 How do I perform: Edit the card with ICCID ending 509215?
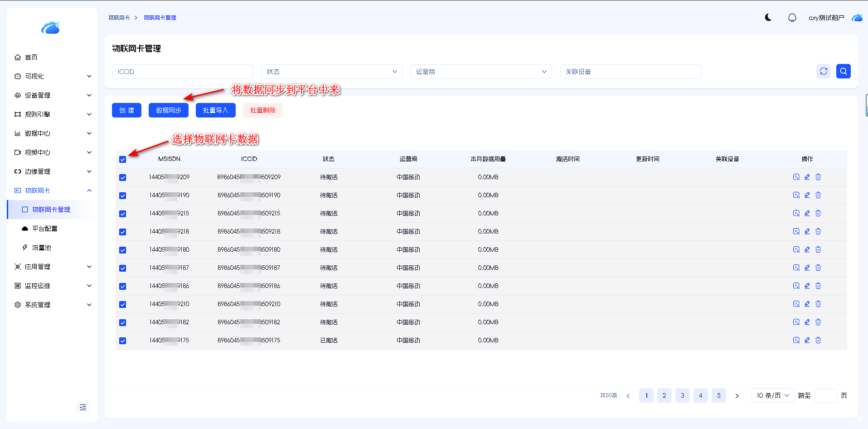[x=807, y=213]
